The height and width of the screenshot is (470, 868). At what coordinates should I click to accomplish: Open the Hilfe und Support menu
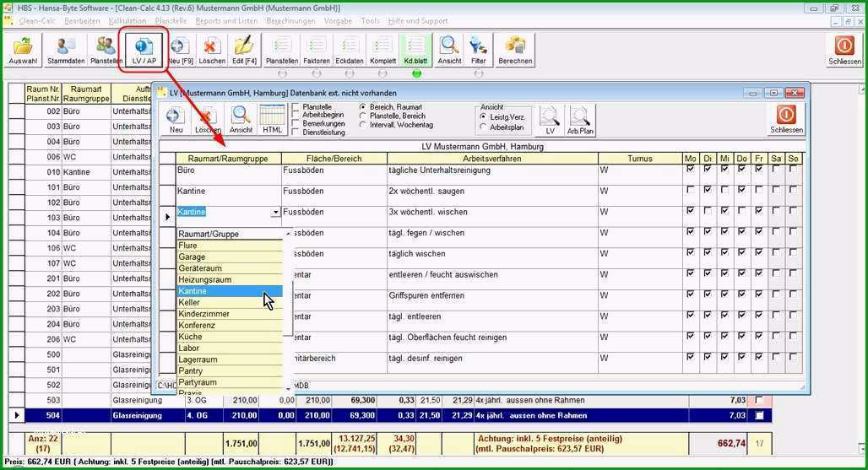coord(418,21)
